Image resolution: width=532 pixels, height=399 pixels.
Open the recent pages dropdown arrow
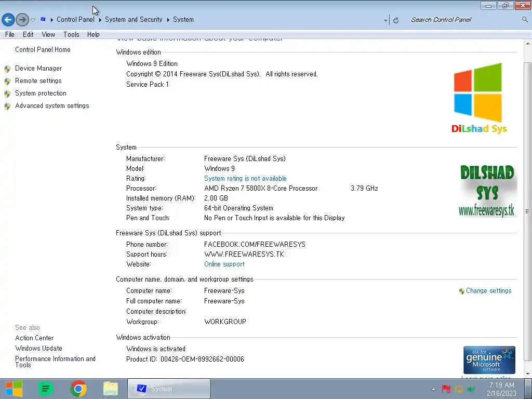coord(33,20)
